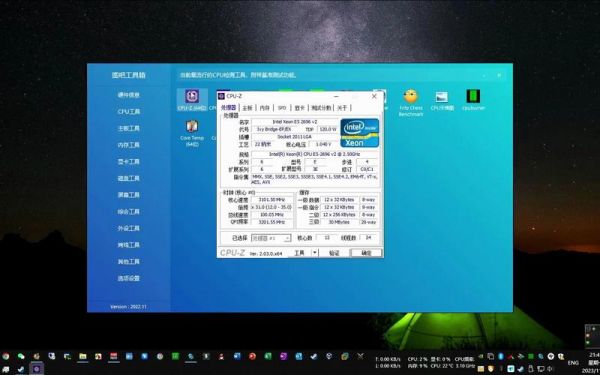Launch Fritz Chess Benchmark
The image size is (600, 375).
[411, 103]
